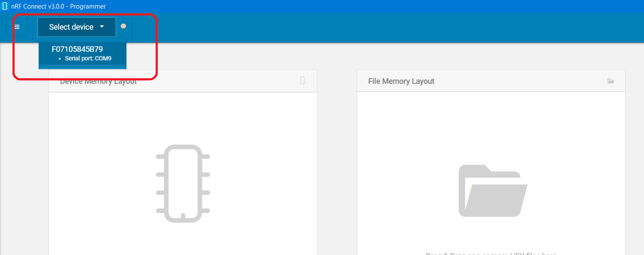Viewport: 644px width, 255px height.
Task: Click small folder icon in File Memory Layout header
Action: [x=610, y=81]
